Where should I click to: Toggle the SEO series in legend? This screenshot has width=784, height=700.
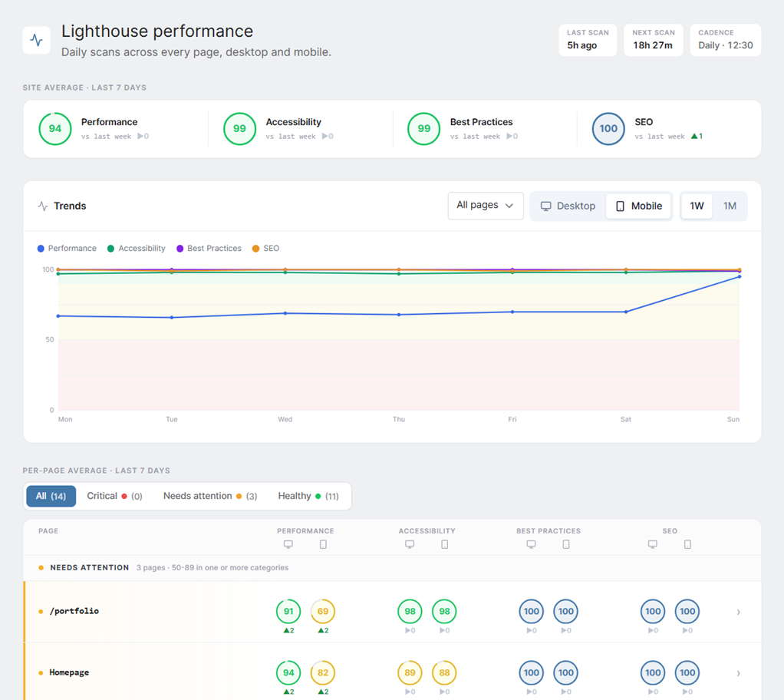[266, 249]
